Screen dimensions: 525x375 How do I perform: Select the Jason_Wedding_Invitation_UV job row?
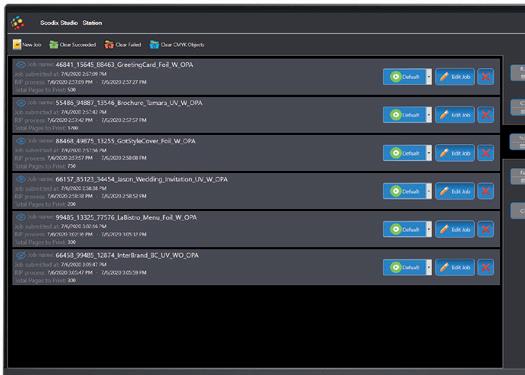point(256,191)
